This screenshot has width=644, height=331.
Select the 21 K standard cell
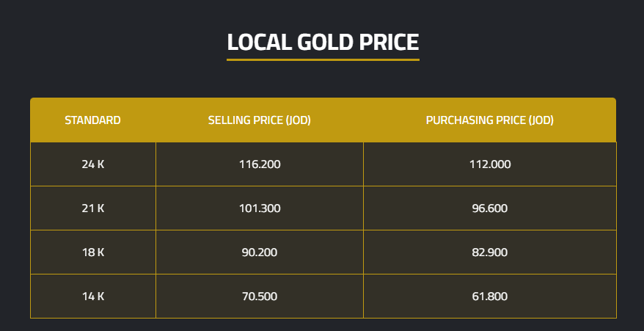[92, 208]
